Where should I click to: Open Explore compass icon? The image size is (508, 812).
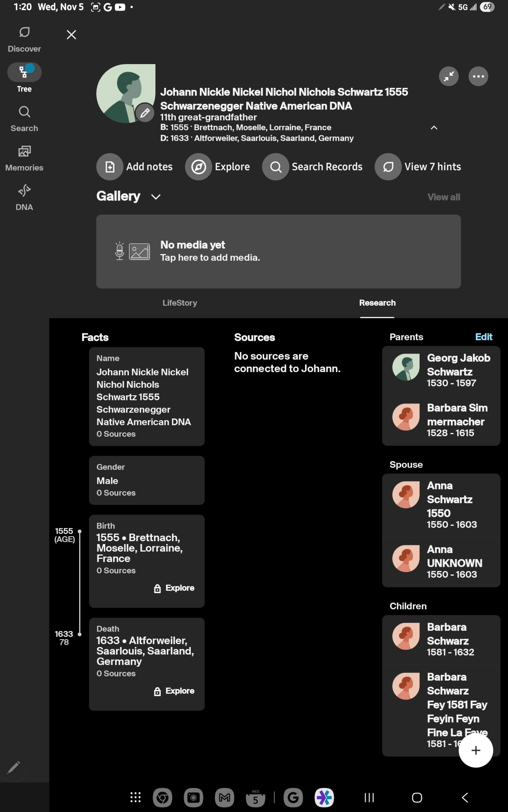[199, 167]
